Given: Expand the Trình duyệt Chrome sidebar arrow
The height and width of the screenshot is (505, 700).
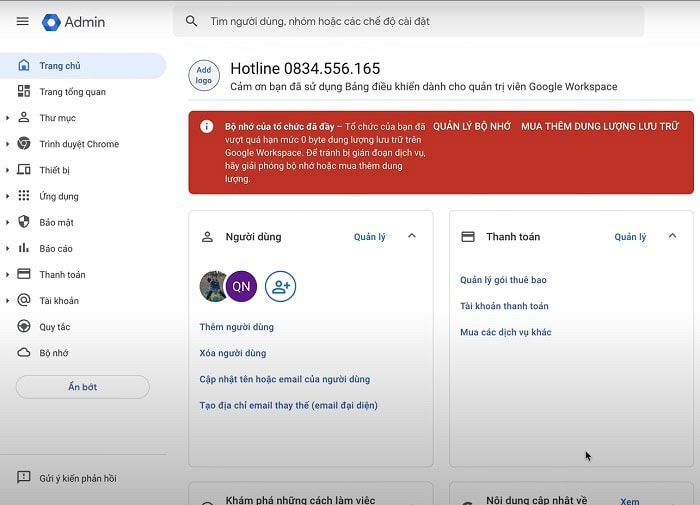Looking at the screenshot, I should (7, 144).
